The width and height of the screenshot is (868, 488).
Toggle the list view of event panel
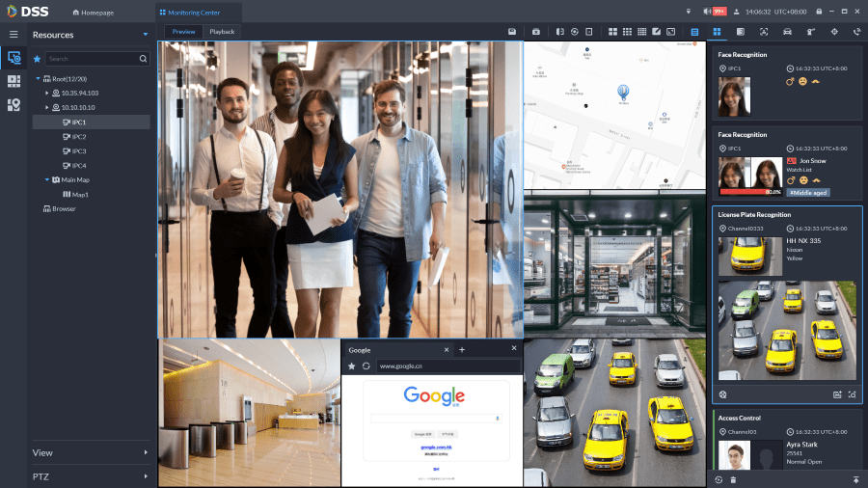[694, 32]
